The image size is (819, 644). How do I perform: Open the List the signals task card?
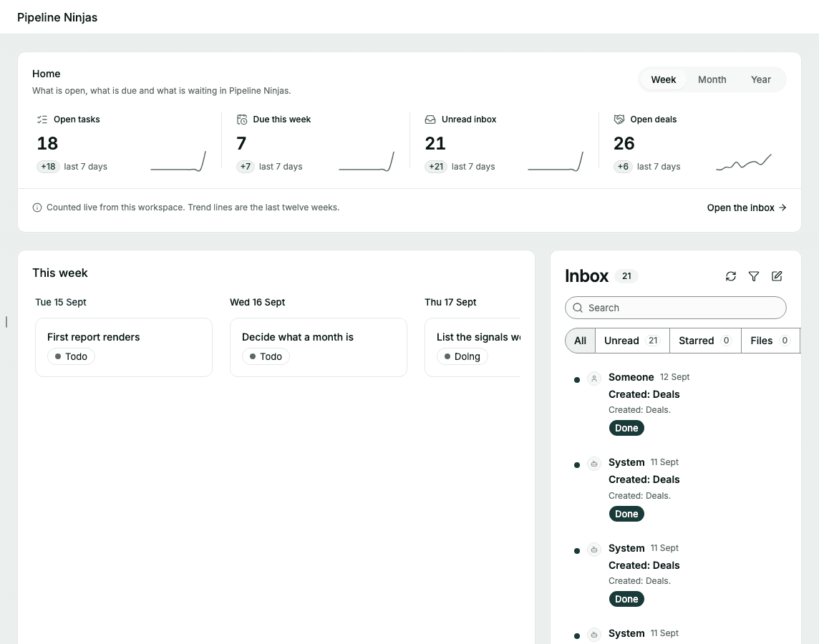472,348
